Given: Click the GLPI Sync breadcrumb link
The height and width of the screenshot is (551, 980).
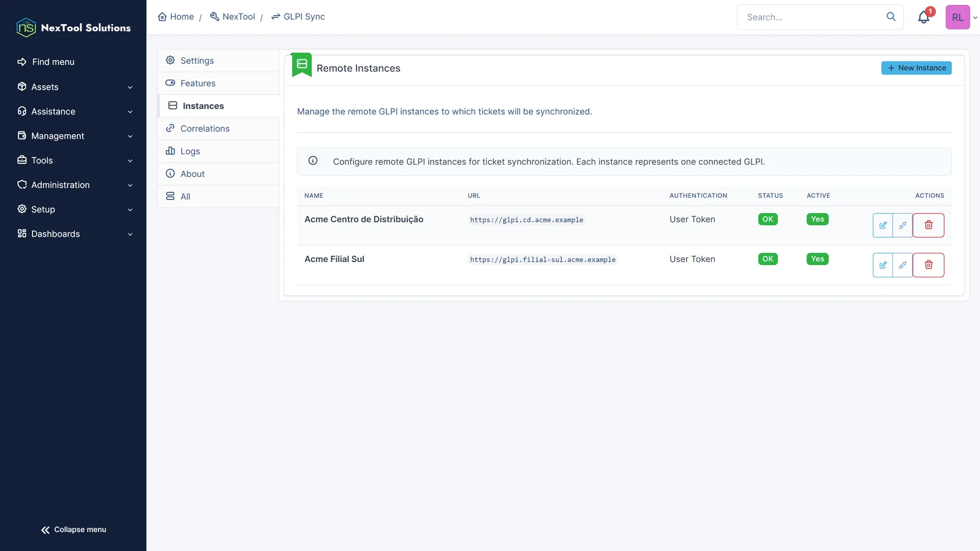Looking at the screenshot, I should click(x=298, y=17).
